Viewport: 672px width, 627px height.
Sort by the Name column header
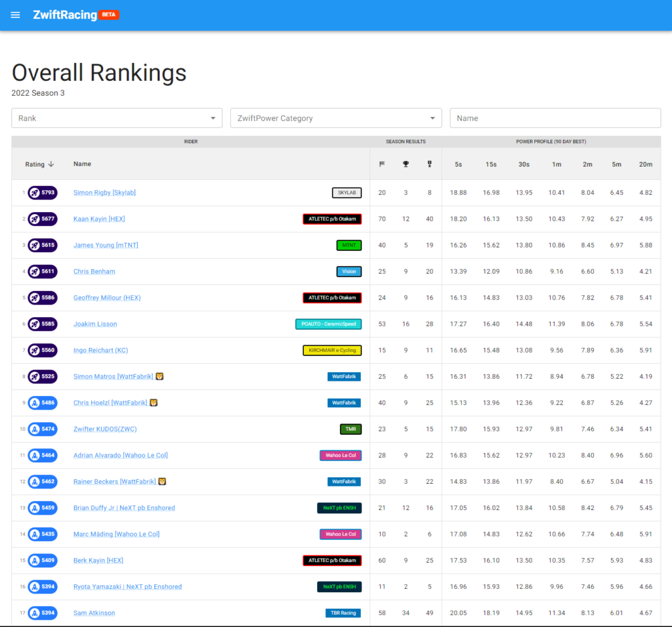coord(82,164)
